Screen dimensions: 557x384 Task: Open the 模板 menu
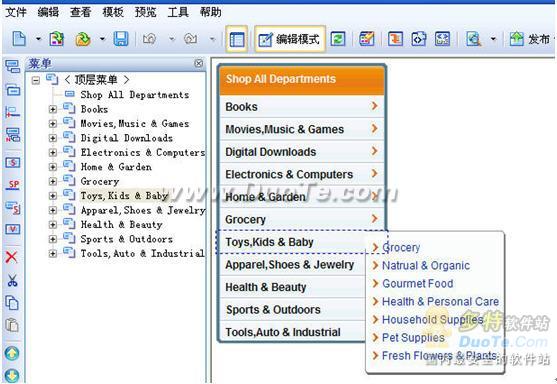click(x=113, y=12)
